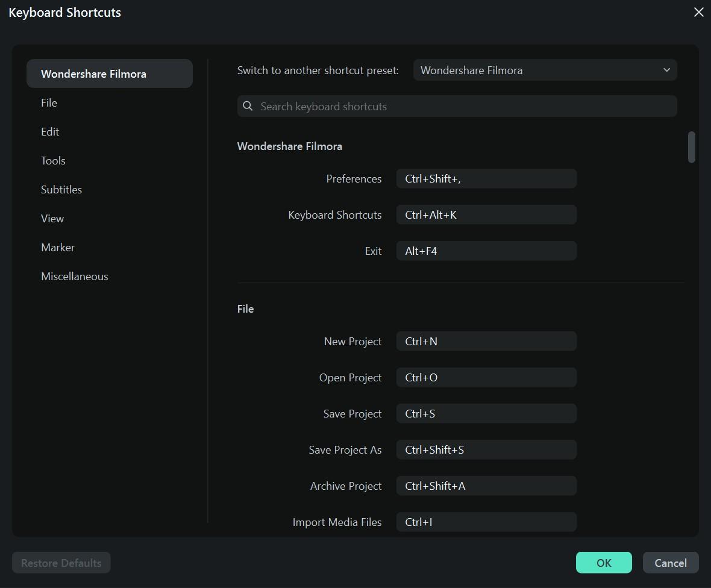Click 'Switch to another shortcut preset' label
The image size is (711, 588).
(x=318, y=70)
